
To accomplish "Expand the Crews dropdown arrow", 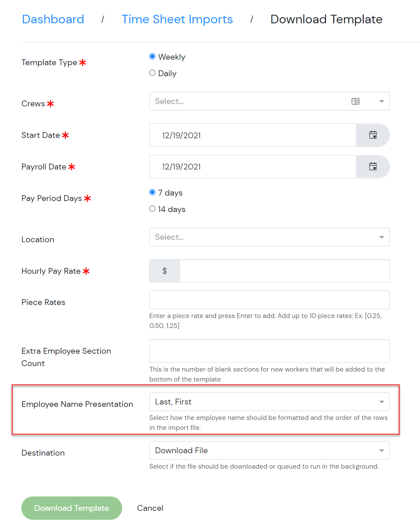I will (382, 102).
